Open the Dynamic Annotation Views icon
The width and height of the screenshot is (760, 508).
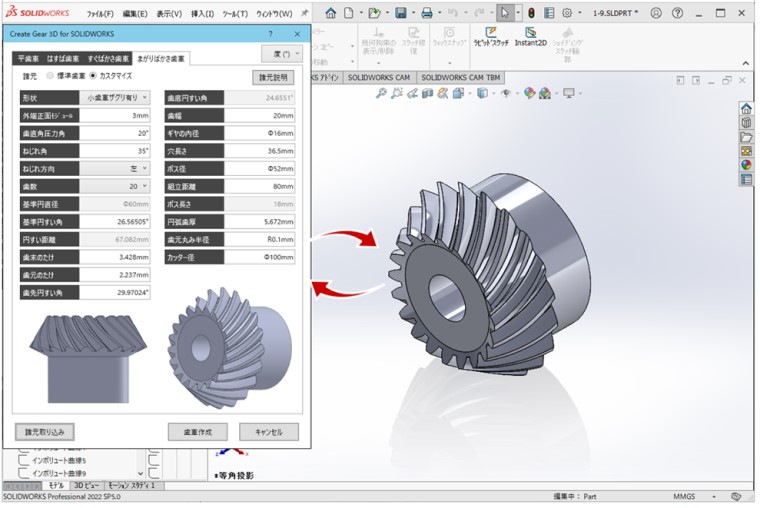pos(442,93)
